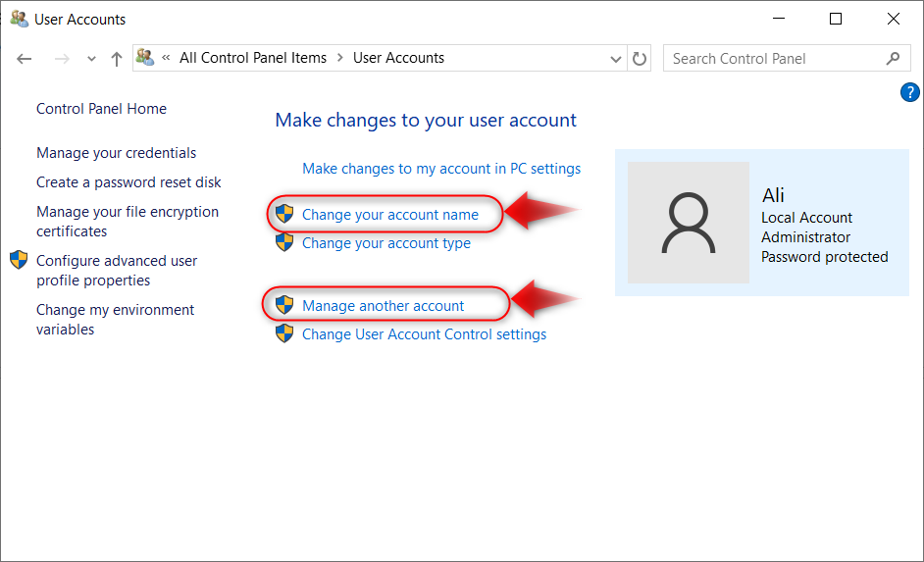Open Change User Account Control settings
The image size is (924, 562).
(x=424, y=334)
